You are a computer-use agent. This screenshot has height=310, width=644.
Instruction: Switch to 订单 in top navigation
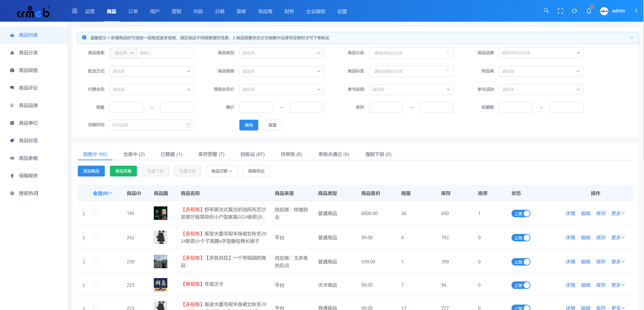133,11
